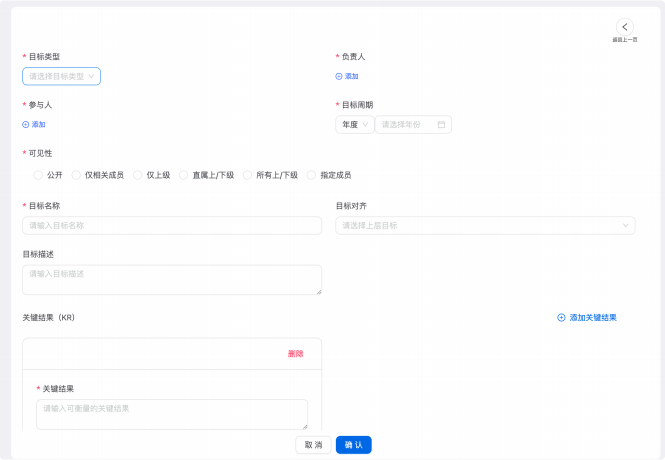Click the plus icon under 参与人
Viewport: 665px width, 460px height.
(26, 125)
